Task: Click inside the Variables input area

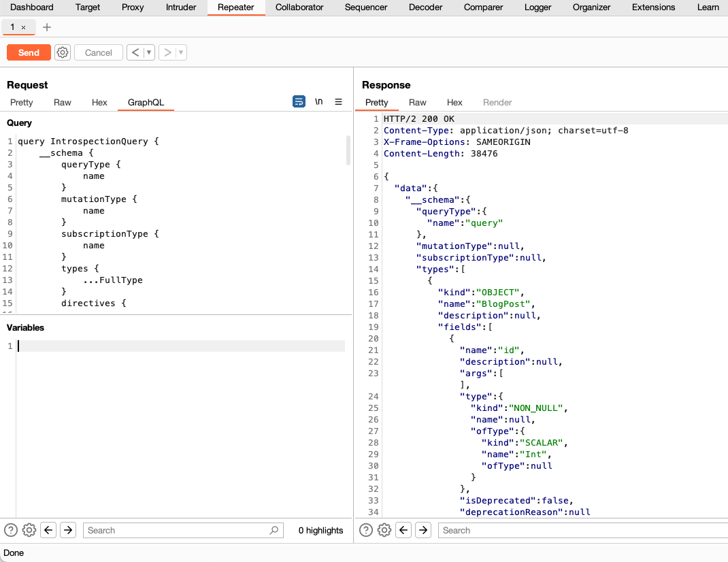Action: pyautogui.click(x=170, y=346)
